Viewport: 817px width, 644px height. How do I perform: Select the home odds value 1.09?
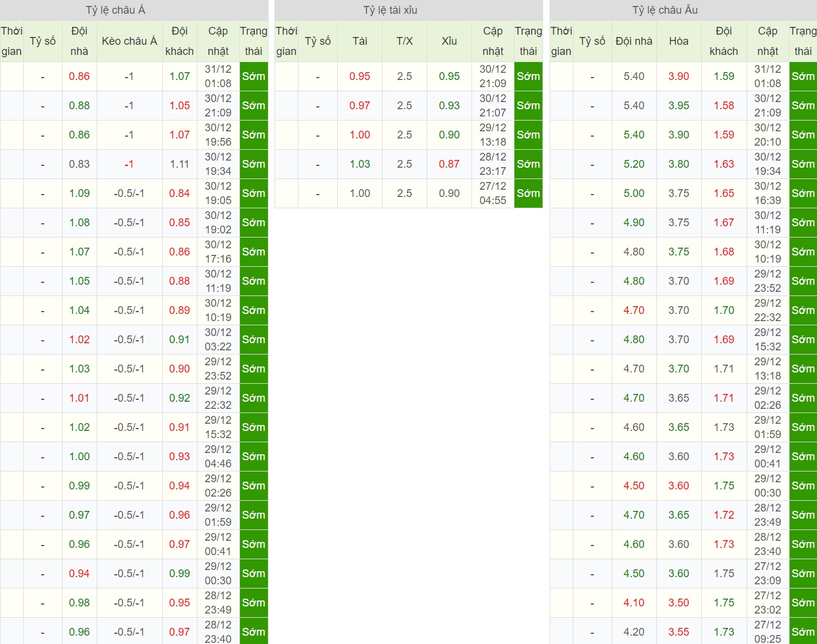pos(79,193)
